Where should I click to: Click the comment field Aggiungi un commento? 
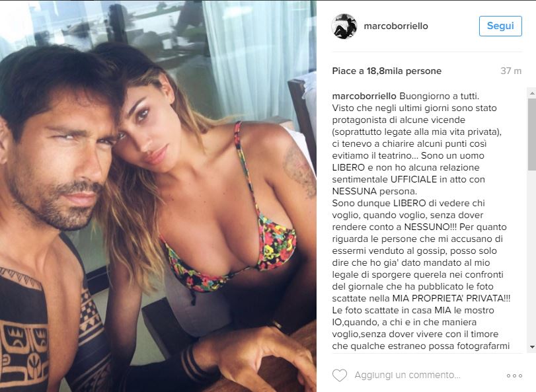[x=407, y=375]
